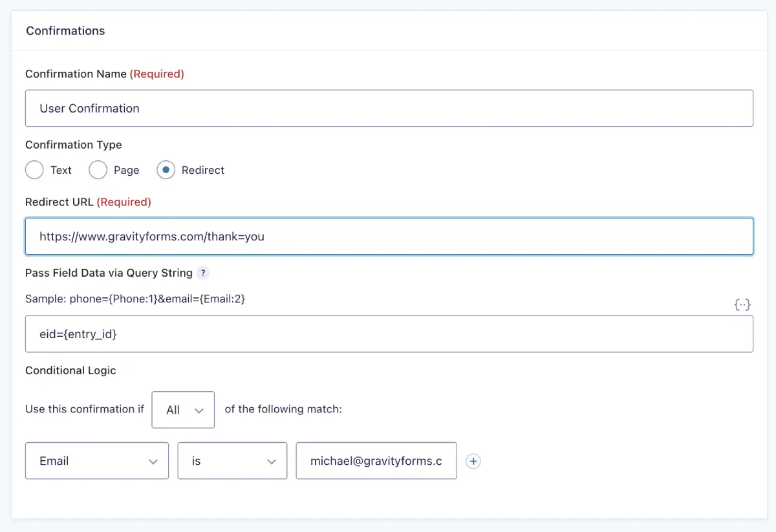Open the query string help tooltip icon
The image size is (776, 532).
click(203, 273)
